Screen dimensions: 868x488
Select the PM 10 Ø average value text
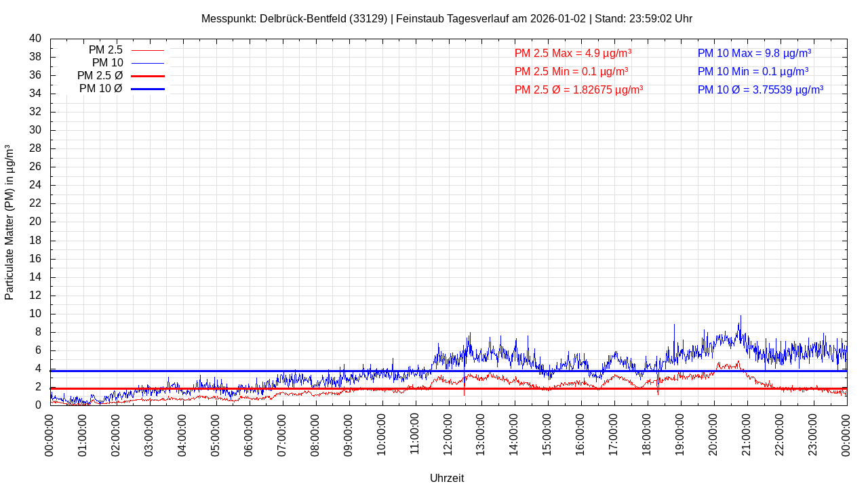pyautogui.click(x=760, y=89)
